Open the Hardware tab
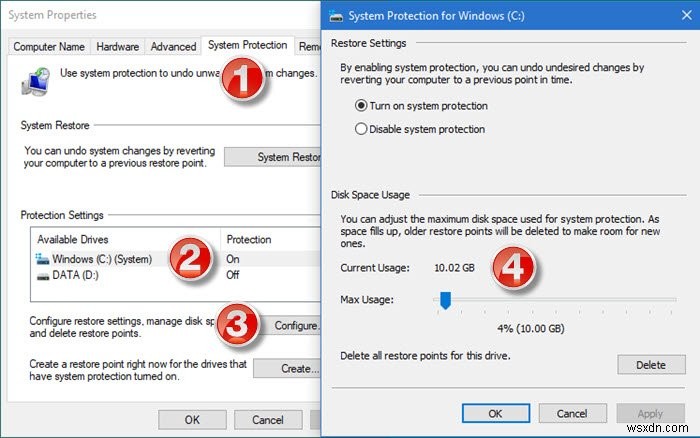700x438 pixels. pyautogui.click(x=117, y=47)
